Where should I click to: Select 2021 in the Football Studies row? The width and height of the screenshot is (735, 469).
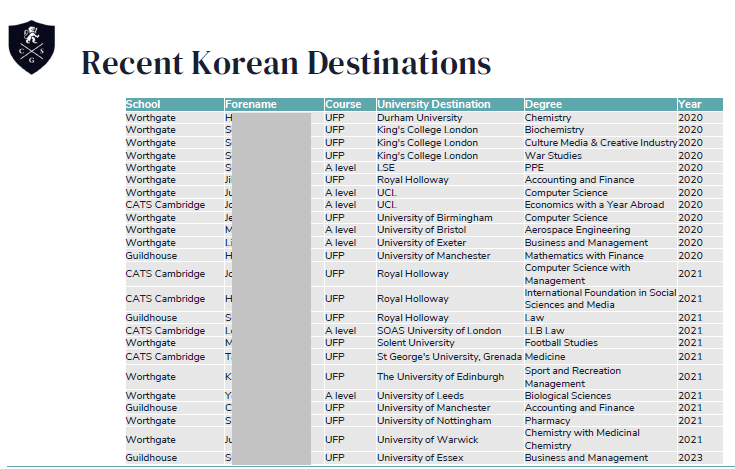[700, 343]
